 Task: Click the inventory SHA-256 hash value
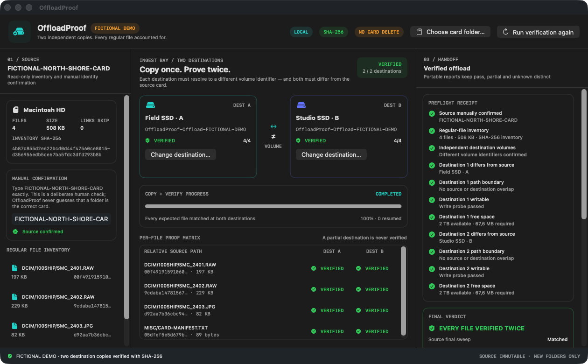point(61,152)
